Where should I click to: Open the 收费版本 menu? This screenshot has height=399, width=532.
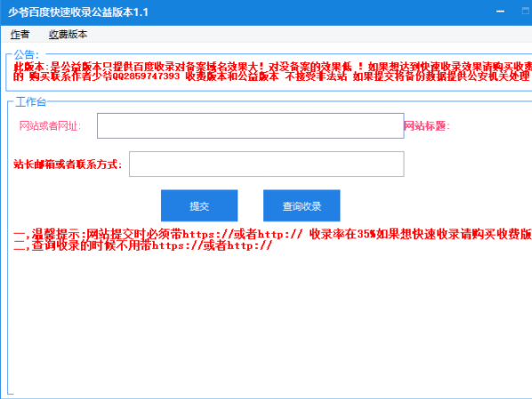point(68,35)
